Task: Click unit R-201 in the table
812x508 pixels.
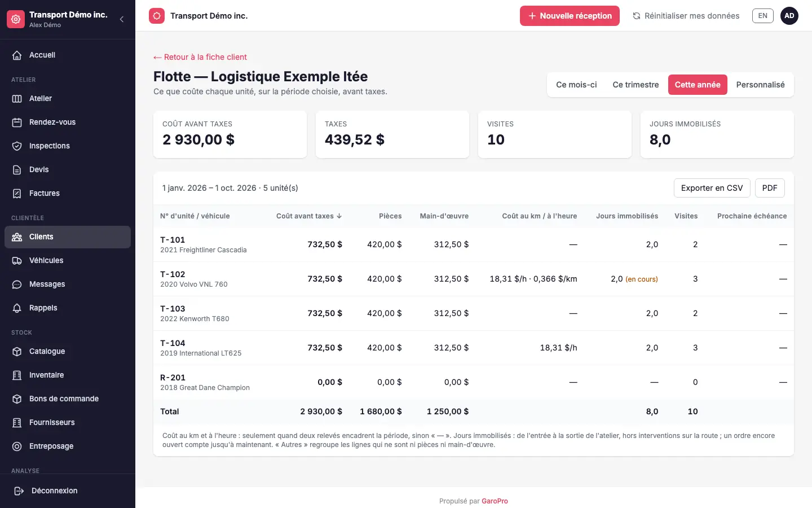Action: (x=173, y=378)
